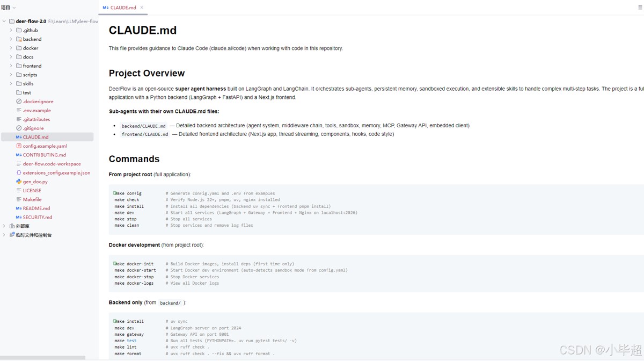The image size is (644, 361).
Task: Open .gitattributes in the project tree
Action: click(x=36, y=119)
